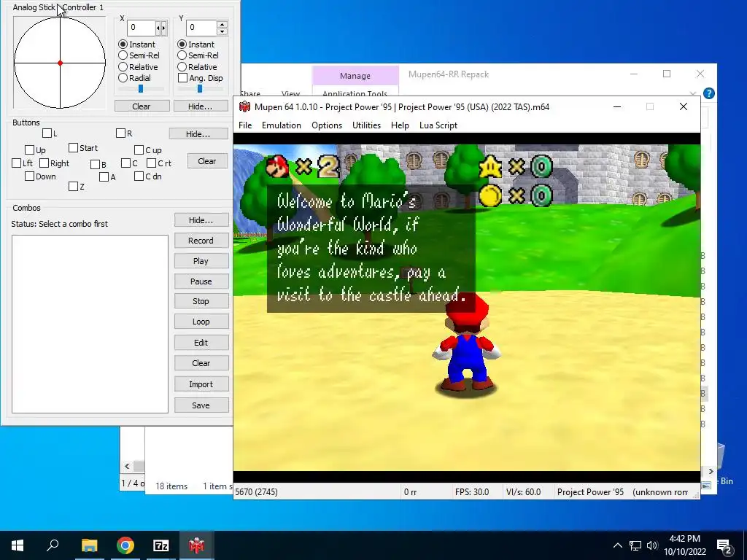
Task: Open File Explorer from taskbar
Action: 89,545
